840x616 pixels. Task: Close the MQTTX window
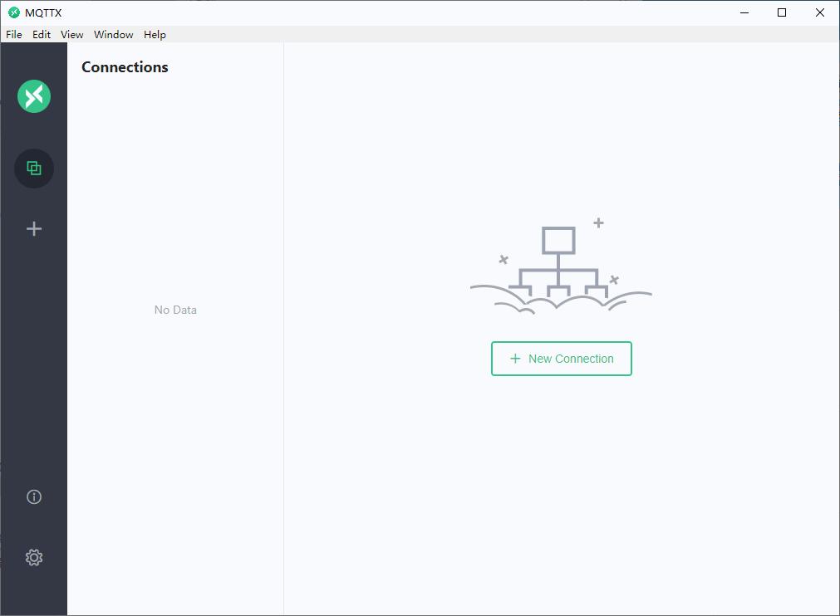[x=819, y=12]
